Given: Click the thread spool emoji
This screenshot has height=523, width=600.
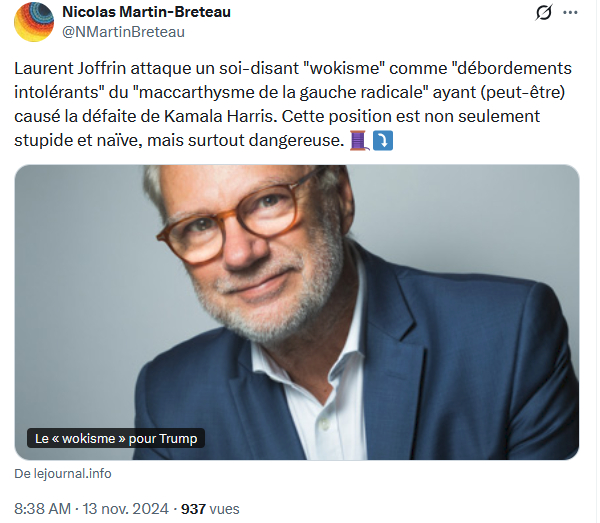Looking at the screenshot, I should [359, 140].
